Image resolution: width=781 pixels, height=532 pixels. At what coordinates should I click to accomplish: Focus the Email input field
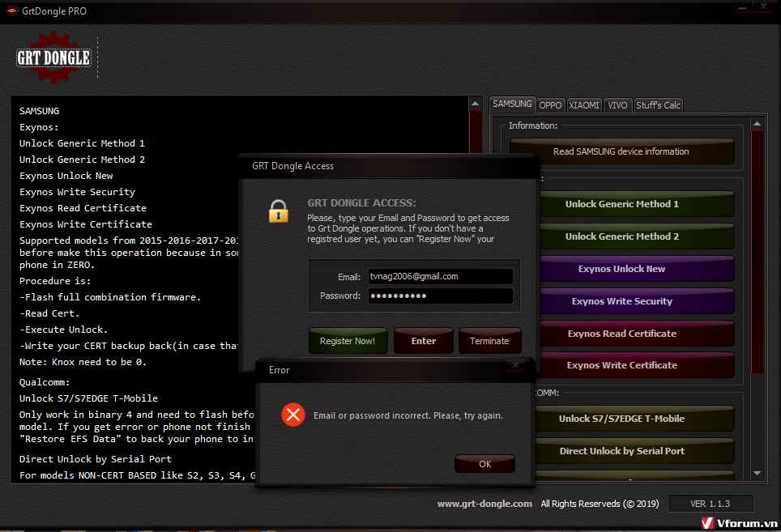[x=440, y=276]
